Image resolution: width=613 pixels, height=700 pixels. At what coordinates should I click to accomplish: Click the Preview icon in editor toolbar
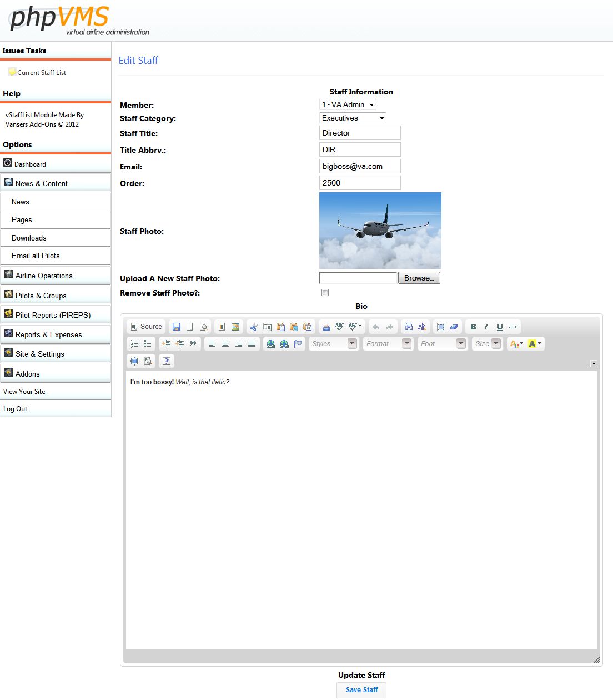204,327
